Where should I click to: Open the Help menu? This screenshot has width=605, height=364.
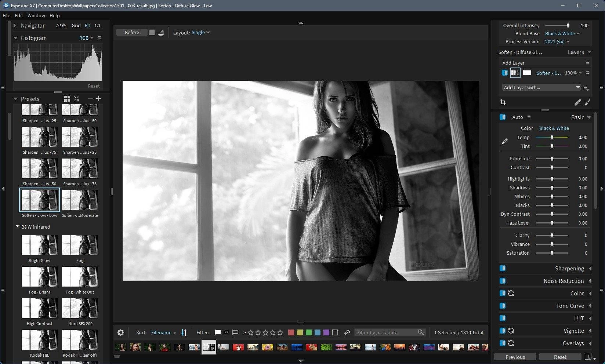coord(54,15)
